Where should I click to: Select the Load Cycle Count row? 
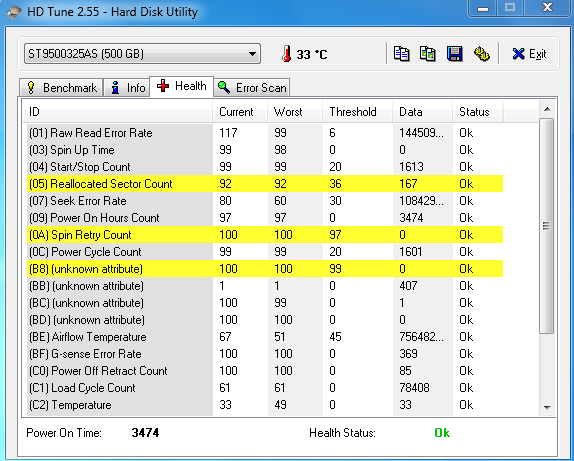click(265, 387)
